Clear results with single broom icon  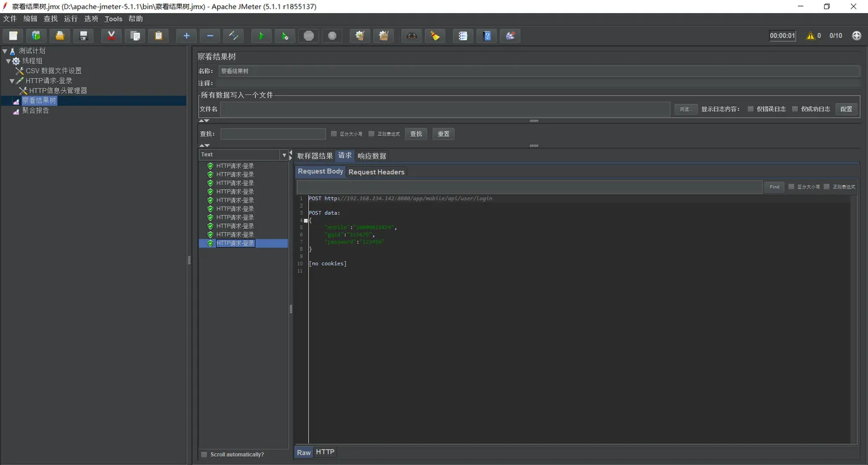tap(360, 36)
